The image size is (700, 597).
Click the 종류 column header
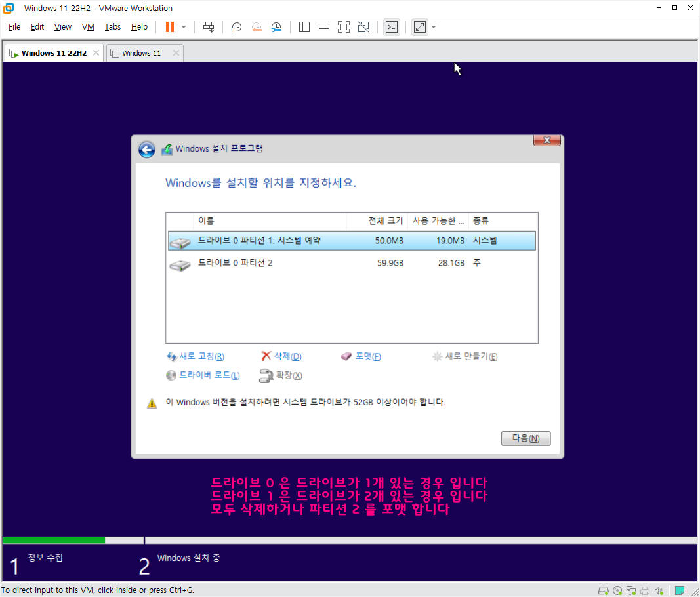[503, 220]
